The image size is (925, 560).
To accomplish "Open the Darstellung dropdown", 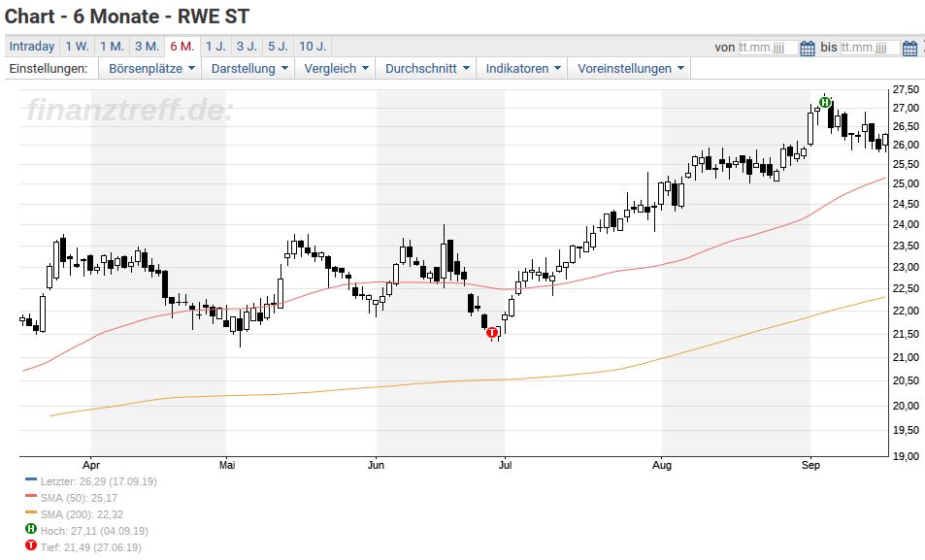I will point(249,69).
